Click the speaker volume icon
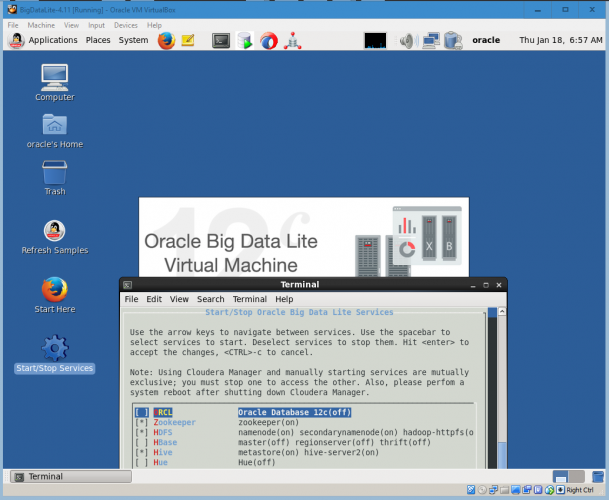The width and height of the screenshot is (609, 500). [409, 41]
